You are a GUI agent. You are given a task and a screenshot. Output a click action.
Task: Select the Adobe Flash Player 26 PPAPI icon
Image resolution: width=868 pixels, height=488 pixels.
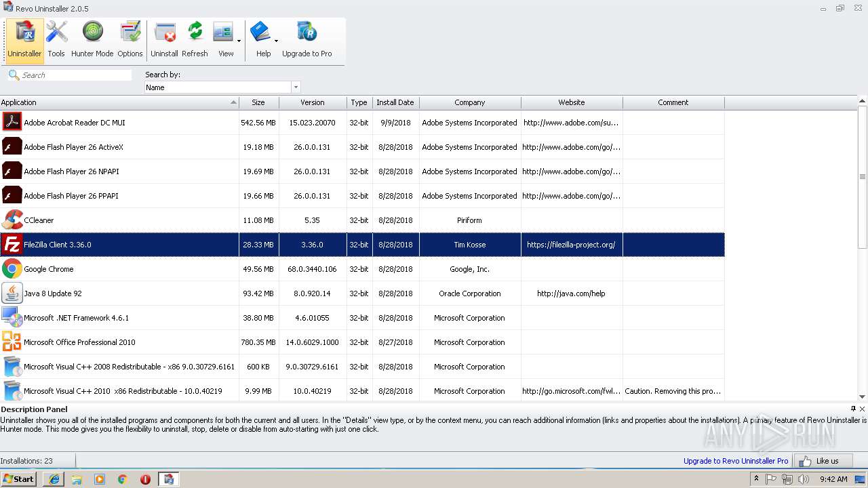point(12,196)
